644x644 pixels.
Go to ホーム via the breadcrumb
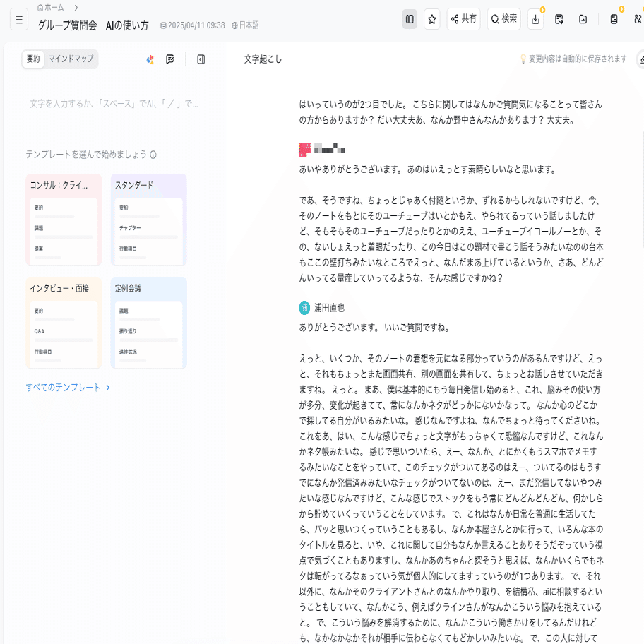tap(49, 8)
